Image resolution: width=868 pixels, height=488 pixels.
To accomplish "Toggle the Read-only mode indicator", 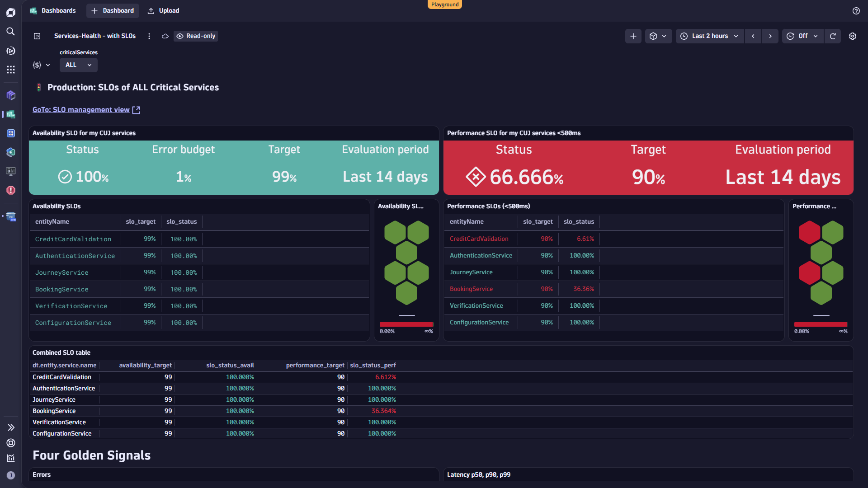I will [196, 36].
